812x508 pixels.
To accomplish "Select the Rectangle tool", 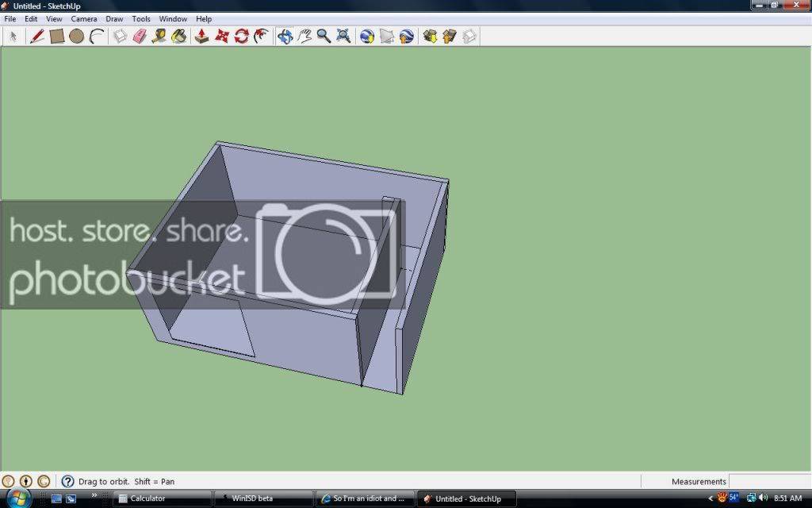I will click(56, 37).
